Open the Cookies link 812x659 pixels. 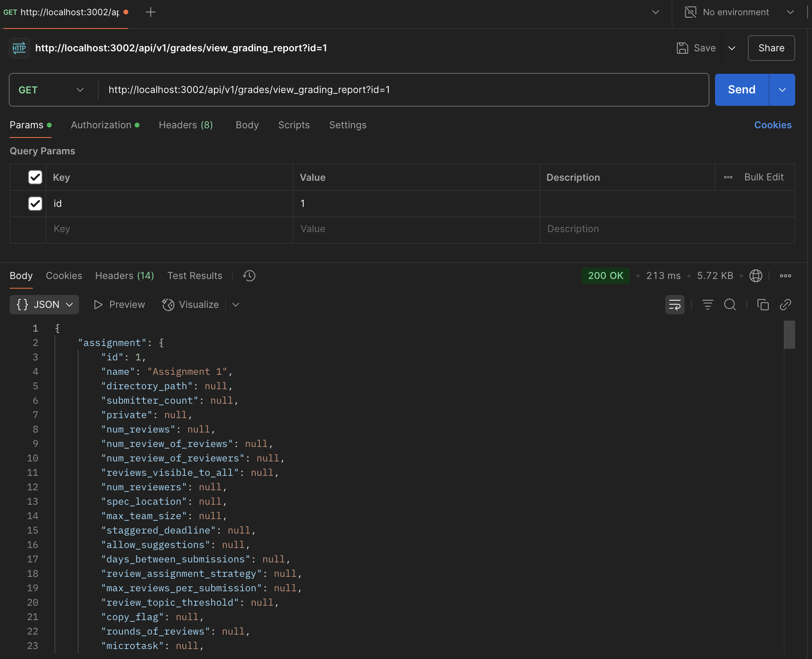[x=772, y=125]
